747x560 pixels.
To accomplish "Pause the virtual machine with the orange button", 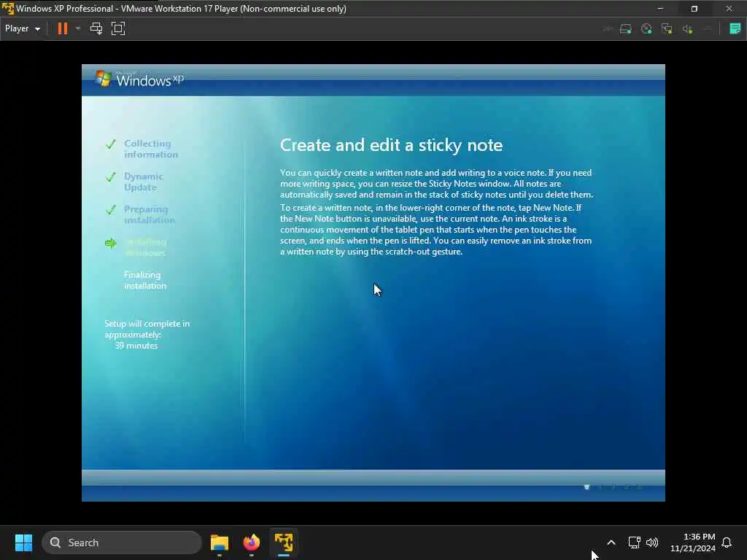I will tap(63, 28).
